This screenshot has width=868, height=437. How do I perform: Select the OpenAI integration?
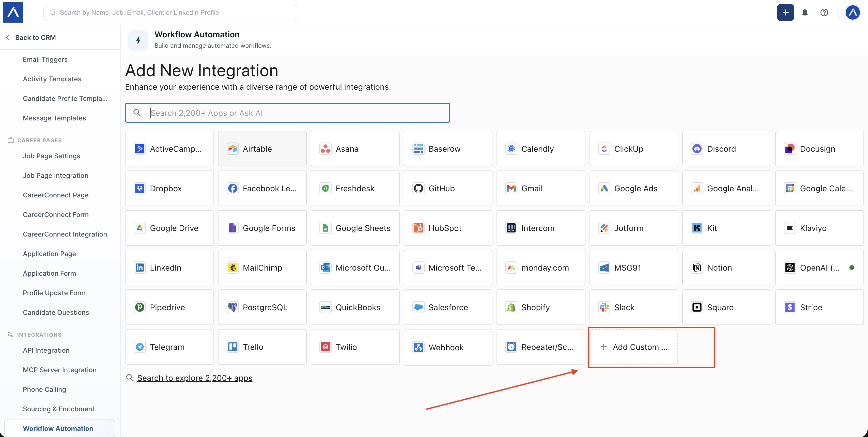point(819,268)
